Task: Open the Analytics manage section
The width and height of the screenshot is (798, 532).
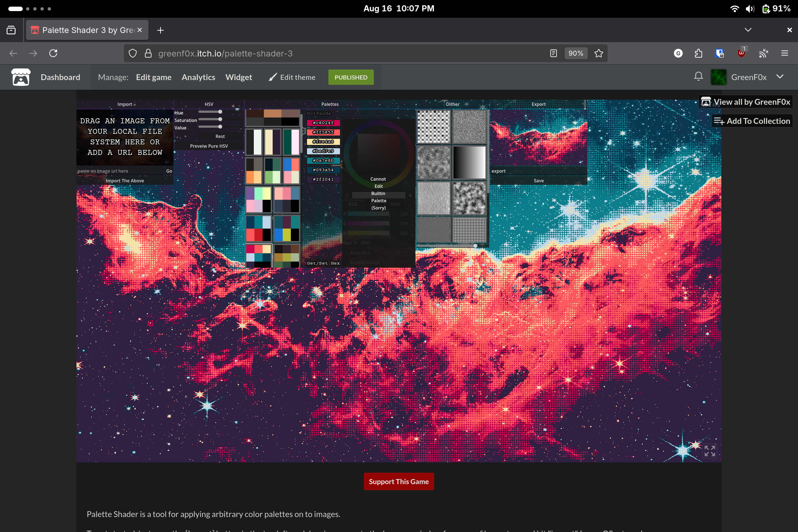Action: 198,77
